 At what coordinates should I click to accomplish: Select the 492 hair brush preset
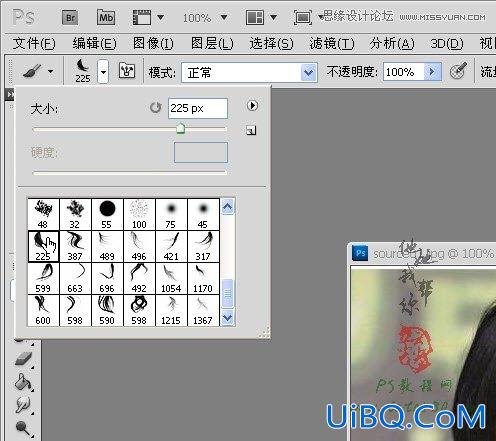tap(139, 278)
